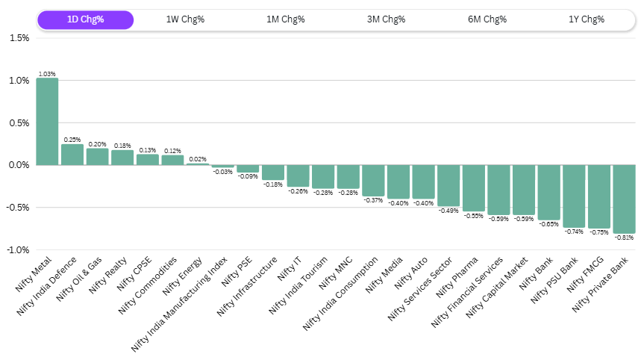The height and width of the screenshot is (360, 644).
Task: Select the Nifty Oil & Gas bar
Action: point(97,157)
